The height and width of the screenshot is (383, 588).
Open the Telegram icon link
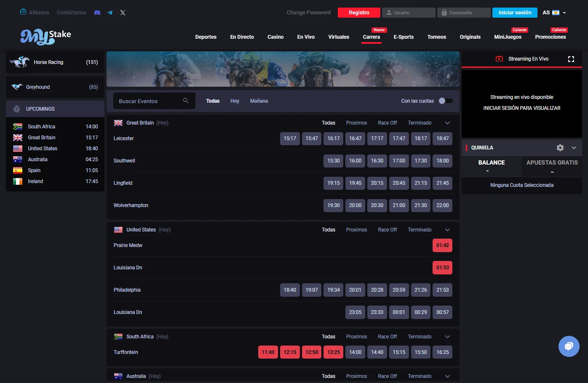pos(110,13)
